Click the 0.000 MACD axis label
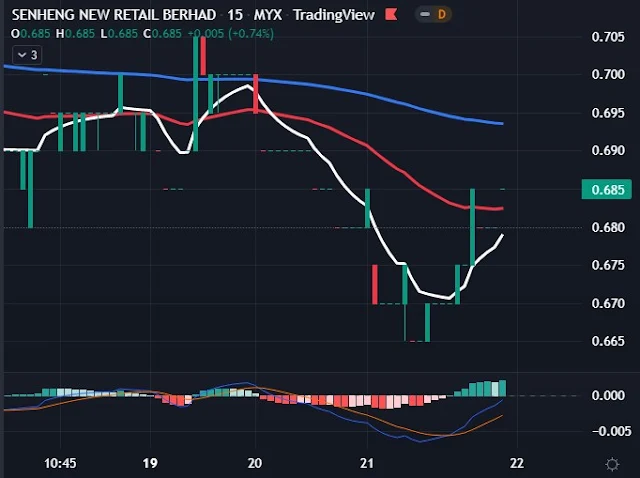Viewport: 640px width, 478px height. [608, 395]
